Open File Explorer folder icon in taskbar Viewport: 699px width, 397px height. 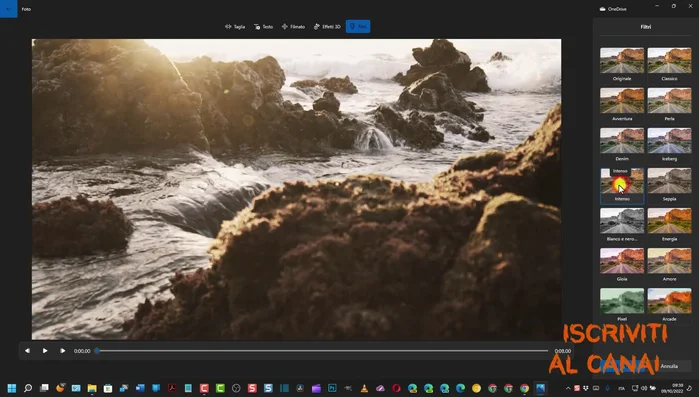(x=92, y=389)
